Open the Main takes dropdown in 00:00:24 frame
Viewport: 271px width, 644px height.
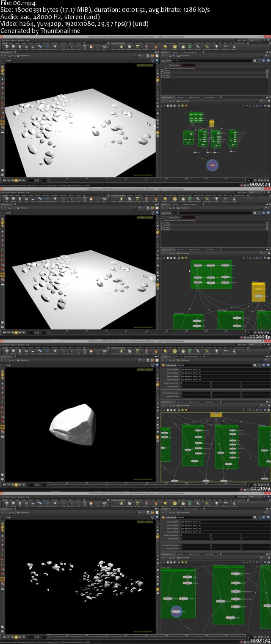click(x=254, y=40)
